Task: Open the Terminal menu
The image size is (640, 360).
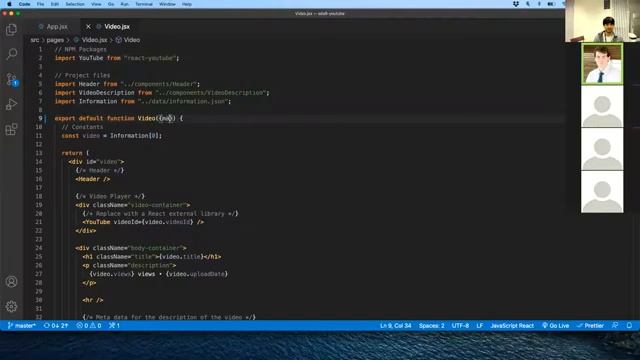Action: pyautogui.click(x=144, y=4)
